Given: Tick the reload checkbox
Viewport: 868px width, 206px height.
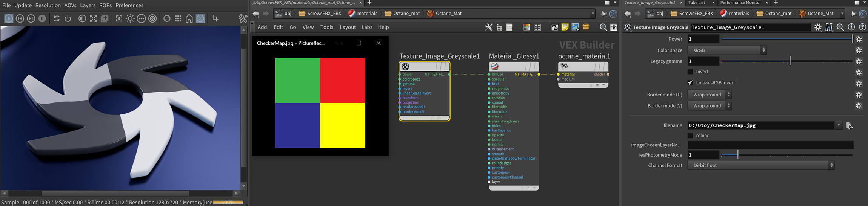Looking at the screenshot, I should 690,136.
